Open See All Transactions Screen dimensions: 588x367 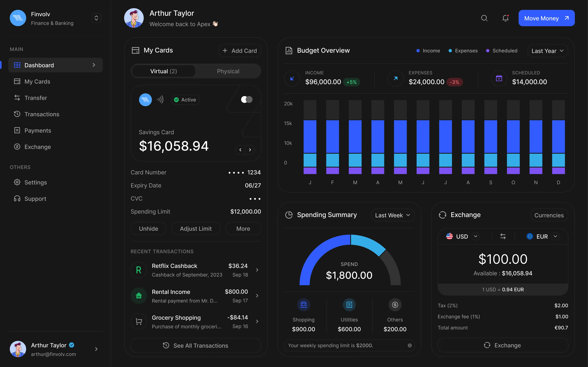pos(196,345)
